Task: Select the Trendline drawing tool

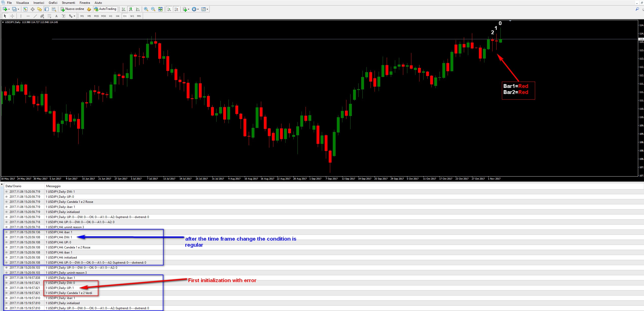Action: pyautogui.click(x=35, y=16)
